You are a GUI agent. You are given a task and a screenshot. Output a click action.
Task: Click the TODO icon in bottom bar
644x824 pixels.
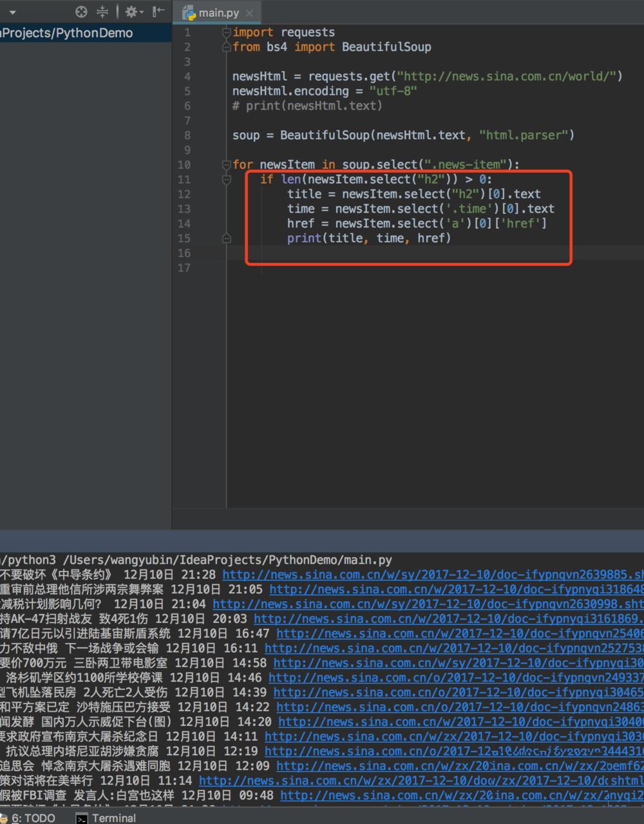click(4, 818)
